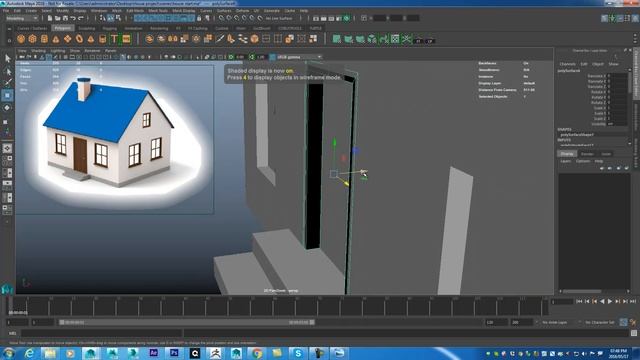This screenshot has height=360, width=640.
Task: Switch to the Rigging shelf tab
Action: point(109,29)
